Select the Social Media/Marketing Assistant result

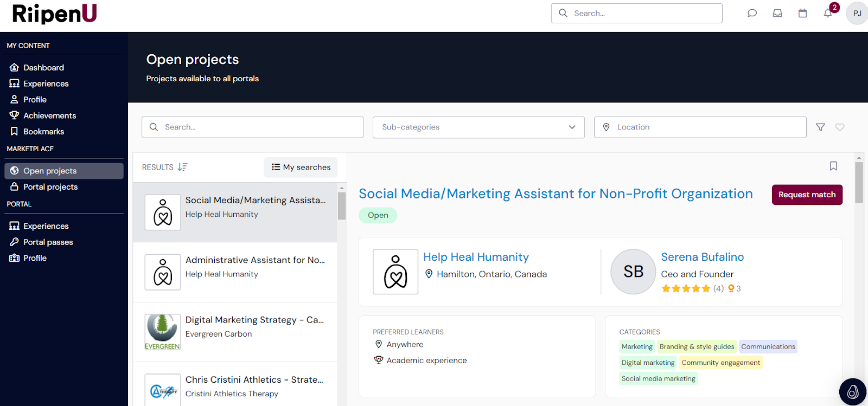(x=235, y=212)
